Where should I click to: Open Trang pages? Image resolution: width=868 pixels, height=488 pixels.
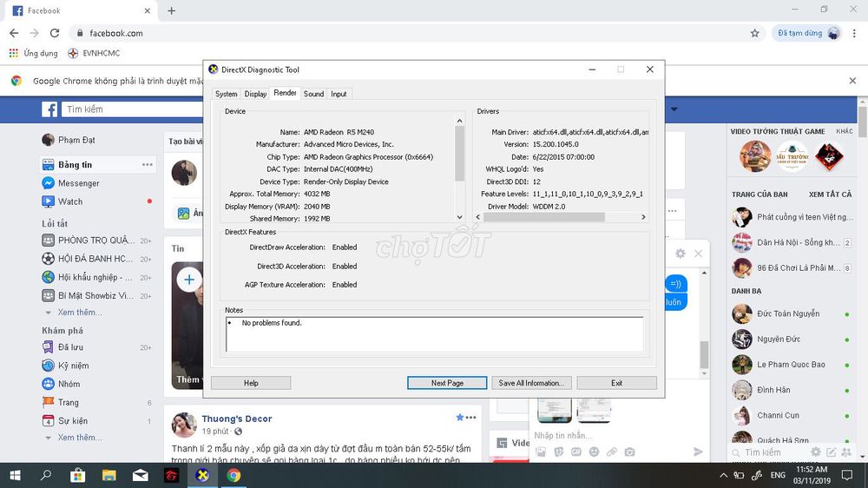pyautogui.click(x=61, y=402)
